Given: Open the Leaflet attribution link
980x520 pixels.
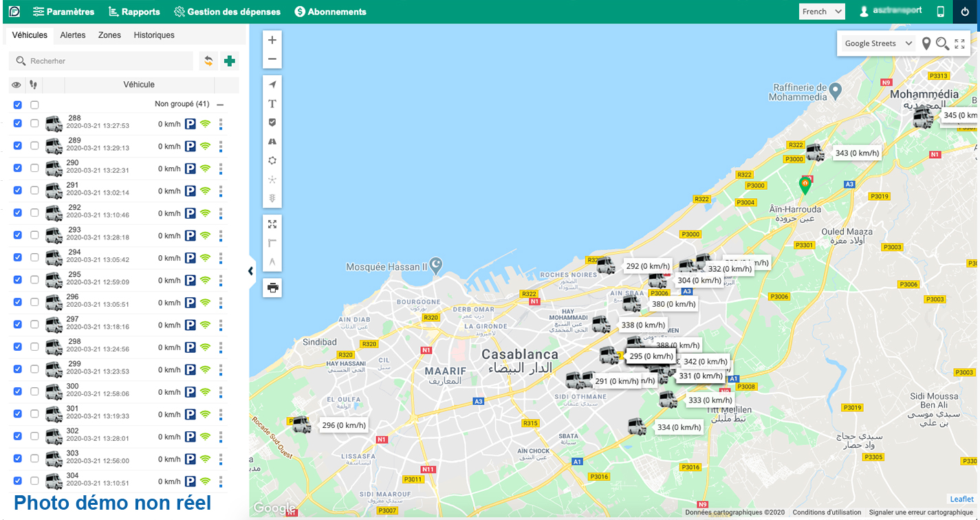Looking at the screenshot, I should [x=962, y=499].
